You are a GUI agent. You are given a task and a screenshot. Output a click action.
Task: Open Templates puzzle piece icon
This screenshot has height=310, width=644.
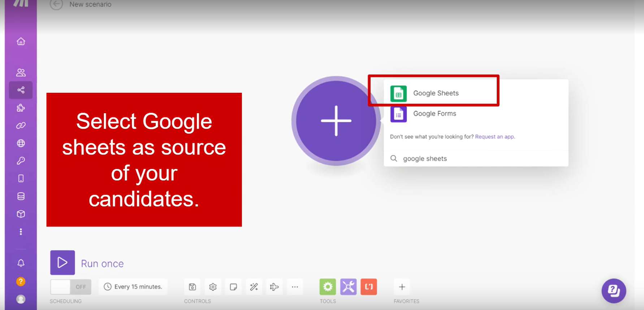click(21, 108)
